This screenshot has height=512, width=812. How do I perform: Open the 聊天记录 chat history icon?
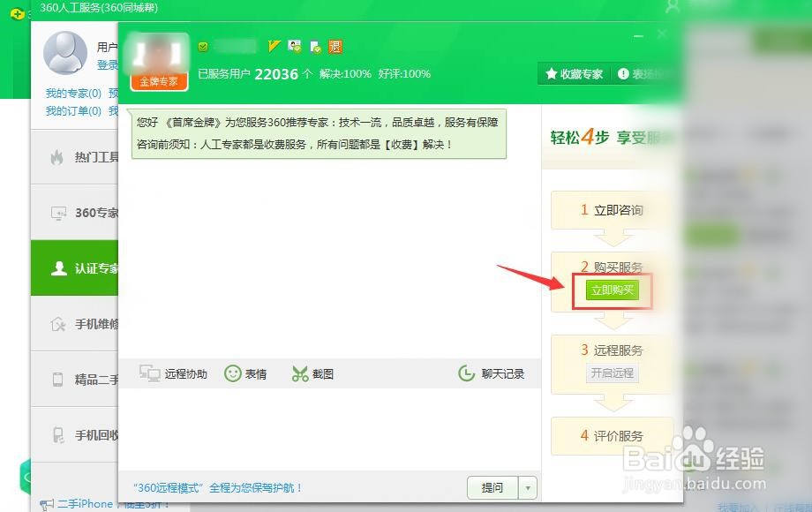click(x=466, y=373)
